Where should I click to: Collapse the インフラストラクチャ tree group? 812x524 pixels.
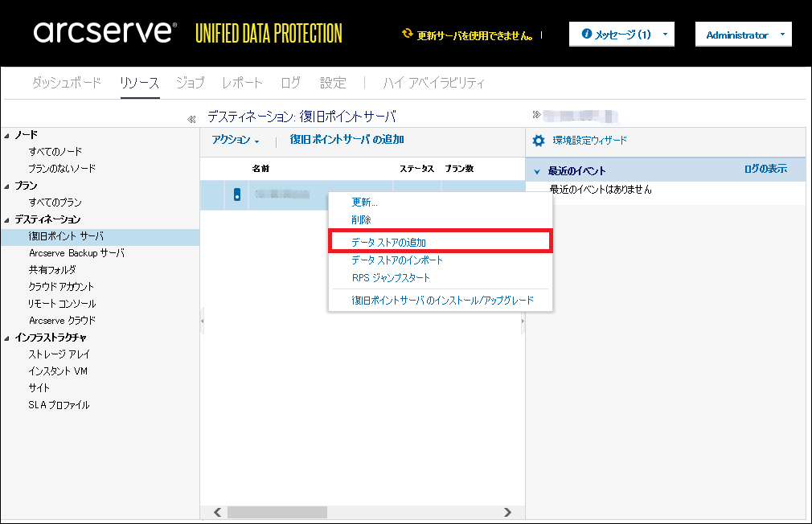pyautogui.click(x=6, y=338)
